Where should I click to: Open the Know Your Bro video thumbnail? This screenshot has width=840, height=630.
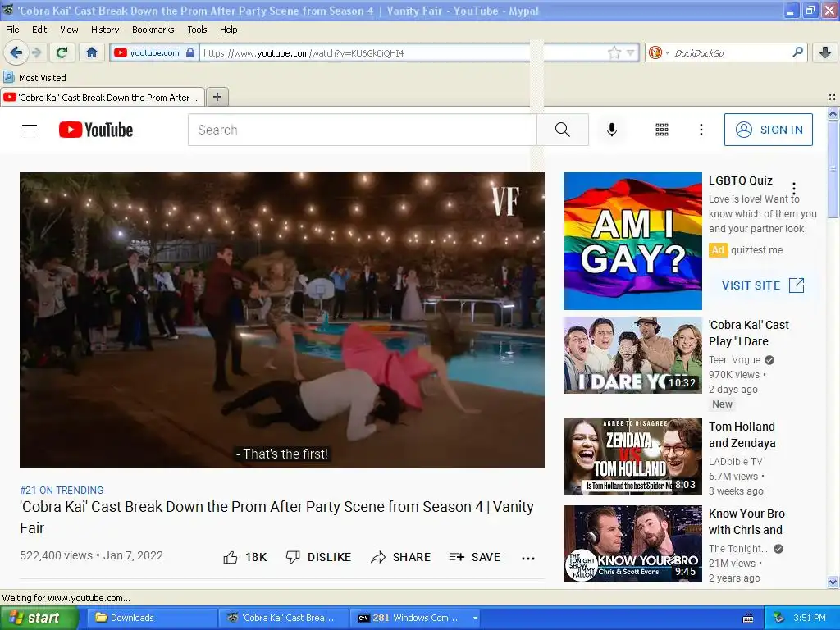(633, 544)
